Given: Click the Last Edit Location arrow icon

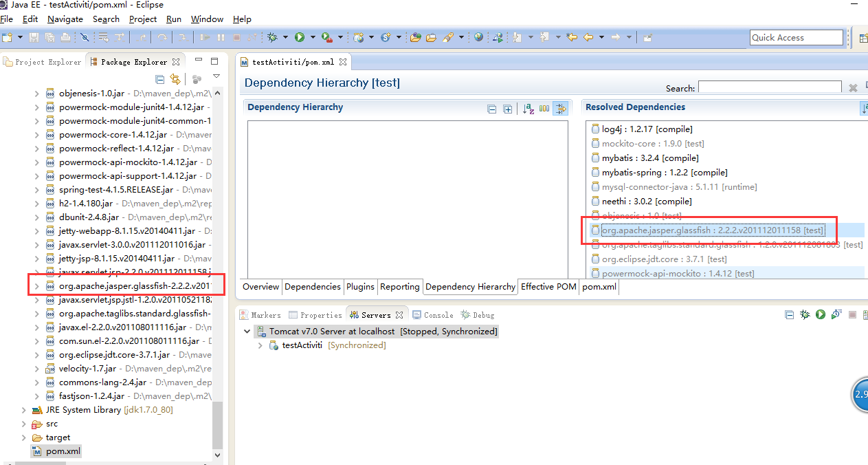Looking at the screenshot, I should (571, 37).
